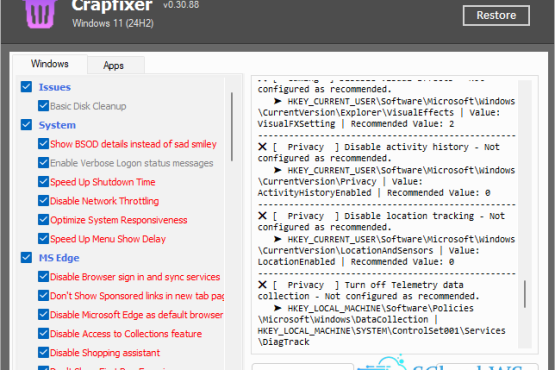Click the Windows 11 (24H2) label
Screen dimensions: 555x370
pyautogui.click(x=113, y=23)
